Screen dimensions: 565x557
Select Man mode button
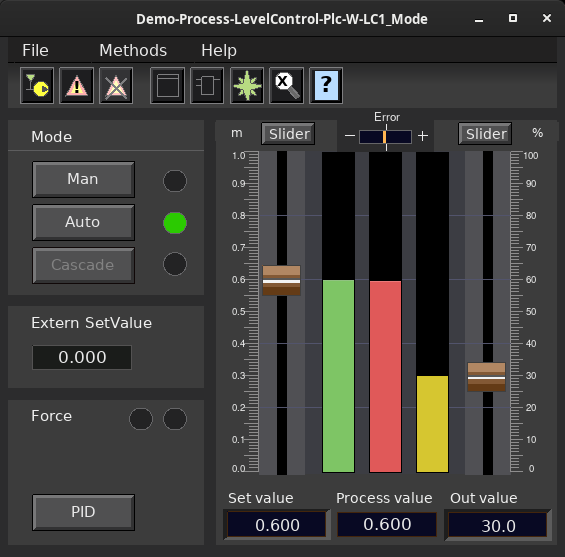84,179
